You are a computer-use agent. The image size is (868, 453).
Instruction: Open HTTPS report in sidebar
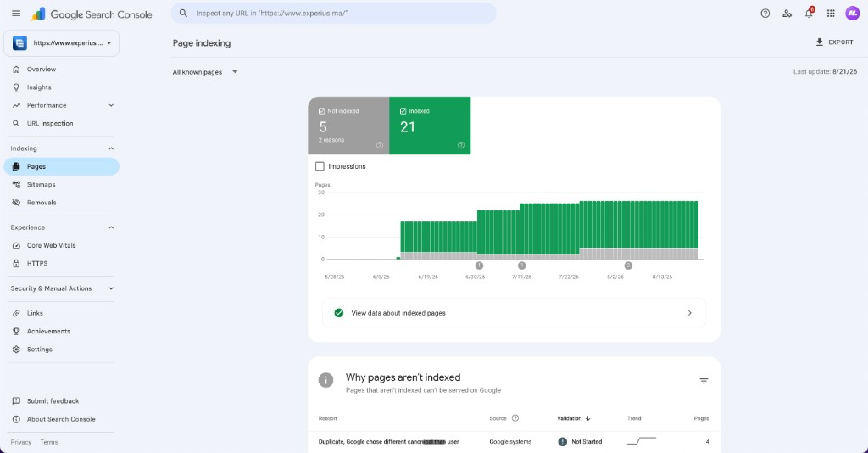(61, 264)
